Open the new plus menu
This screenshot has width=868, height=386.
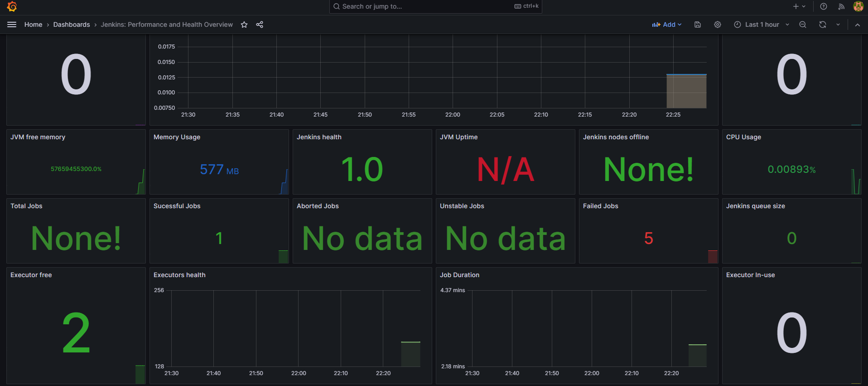coord(799,6)
